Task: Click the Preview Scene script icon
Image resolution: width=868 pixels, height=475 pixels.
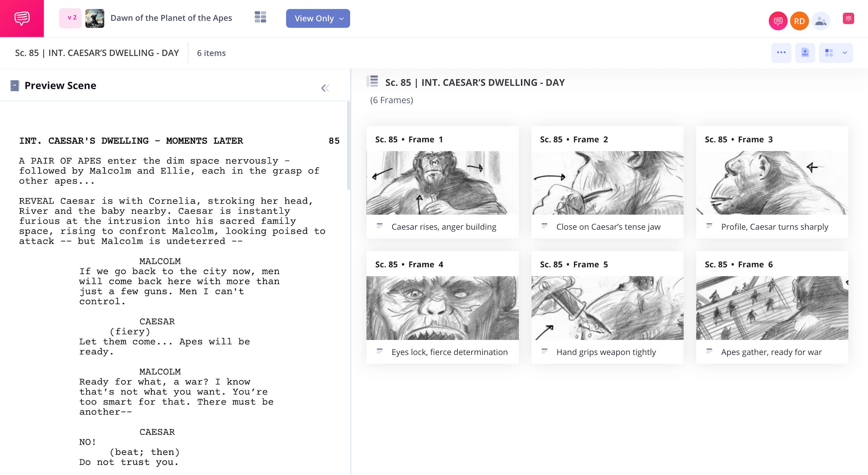Action: 15,86
